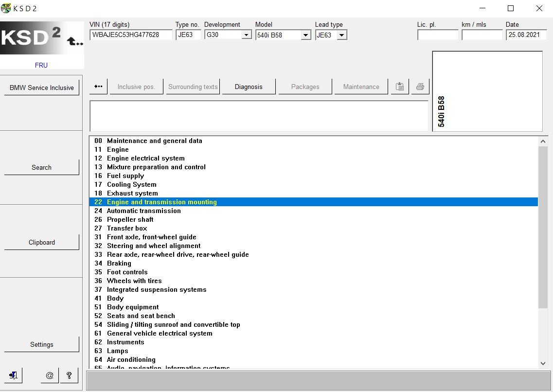This screenshot has height=392, width=553.
Task: Open the Model 540i B58 dropdown
Action: click(305, 35)
